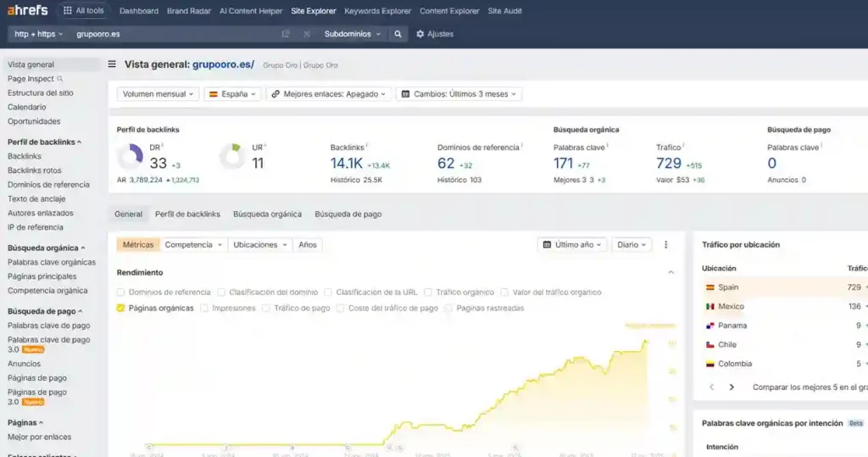Go to previous traffic locations page arrow
The height and width of the screenshot is (457, 868).
(711, 387)
